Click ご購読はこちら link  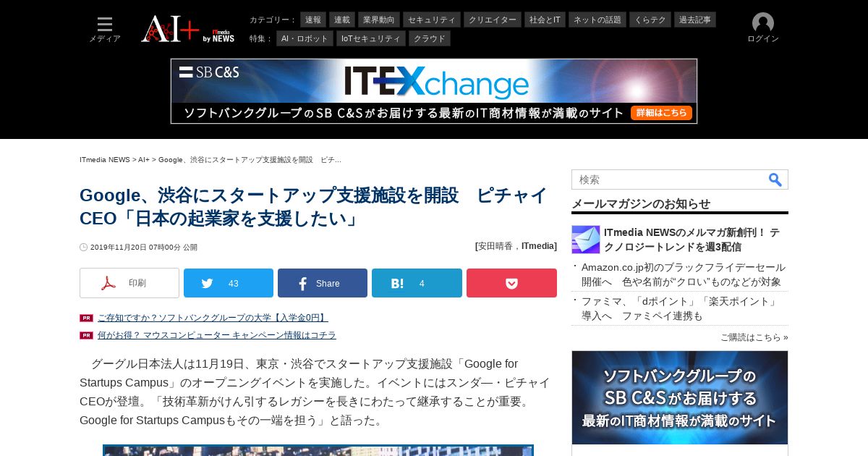(754, 337)
